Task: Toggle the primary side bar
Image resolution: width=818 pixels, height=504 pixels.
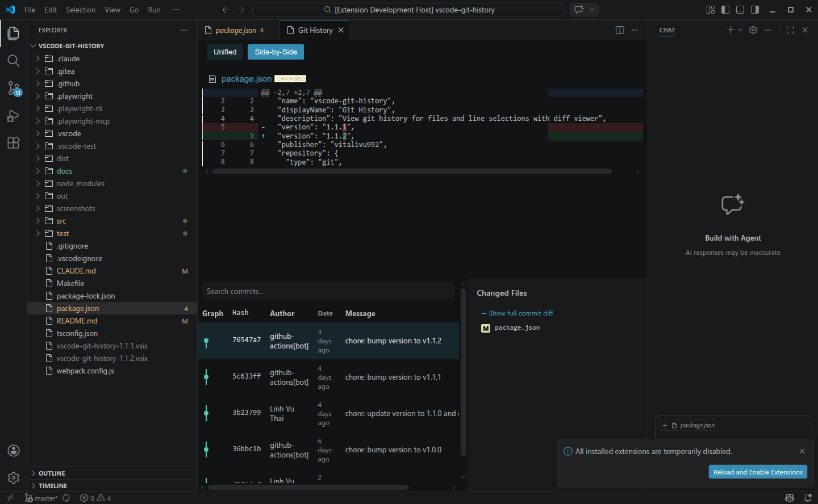Action: pos(725,10)
